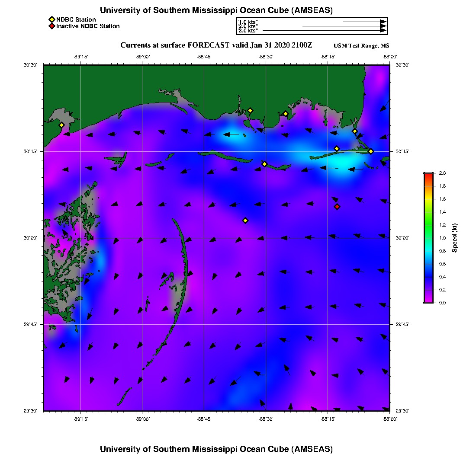The image size is (476, 454).
Task: Select the yellow station marker on the far western coast
Action: 61,125
